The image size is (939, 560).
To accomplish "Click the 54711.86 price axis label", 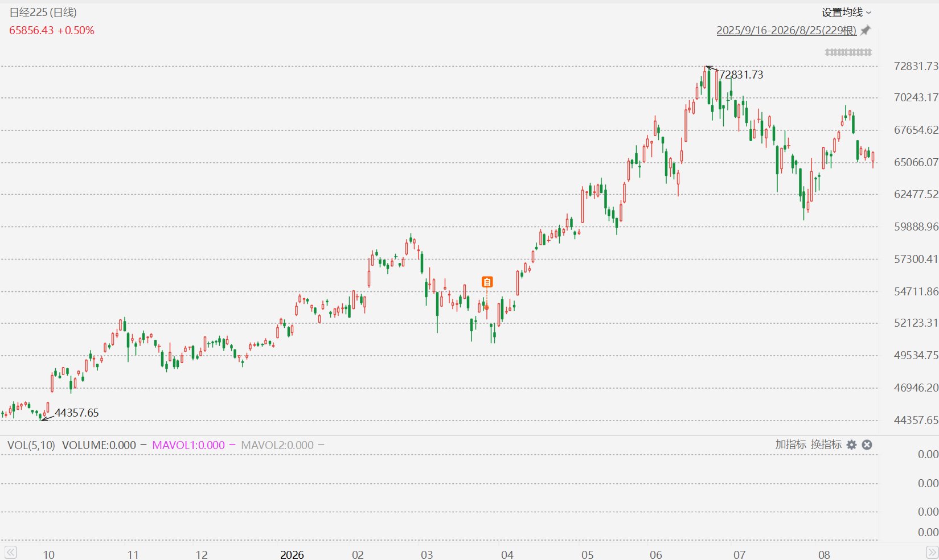I will tap(916, 291).
